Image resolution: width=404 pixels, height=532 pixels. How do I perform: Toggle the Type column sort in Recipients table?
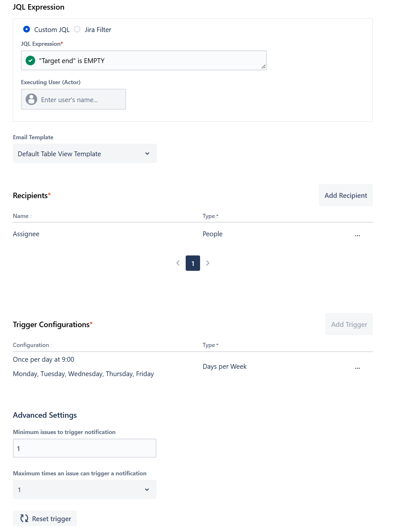point(217,216)
